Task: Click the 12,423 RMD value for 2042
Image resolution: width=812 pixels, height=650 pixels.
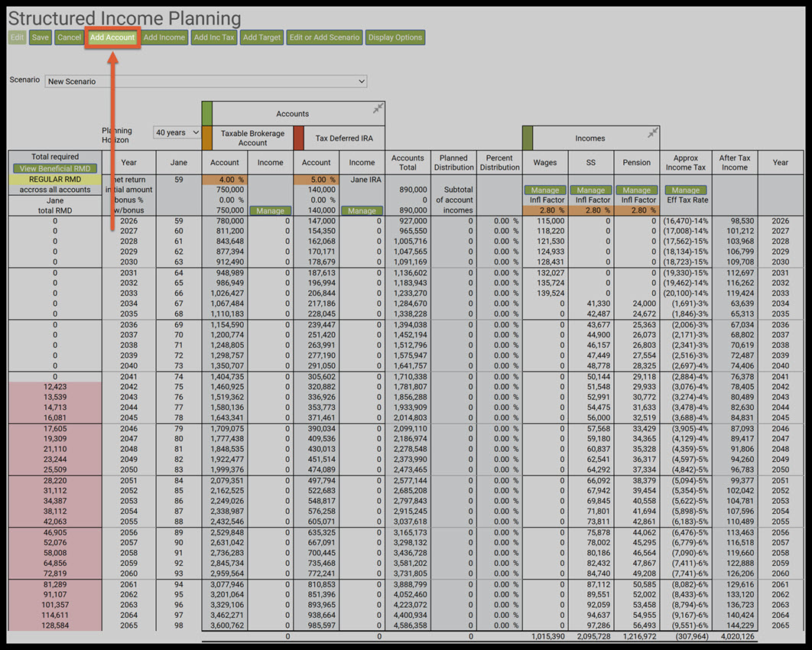Action: point(55,387)
